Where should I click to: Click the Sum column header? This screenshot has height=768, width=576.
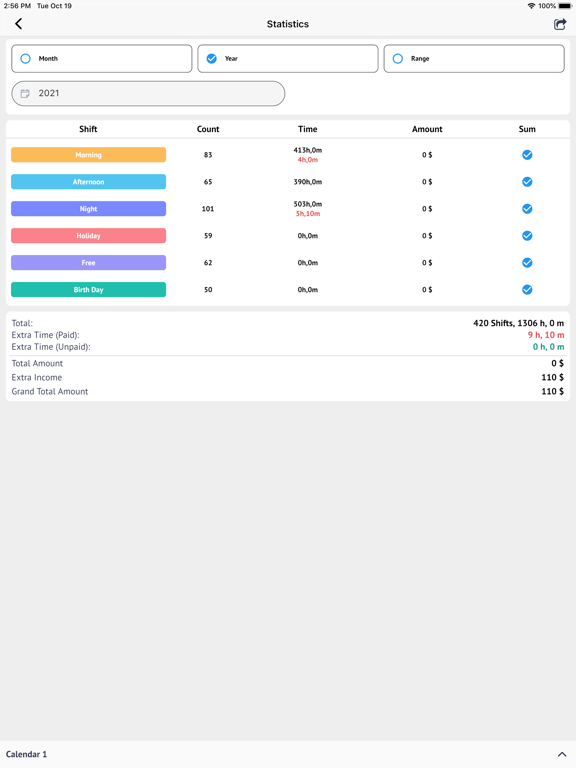tap(527, 129)
